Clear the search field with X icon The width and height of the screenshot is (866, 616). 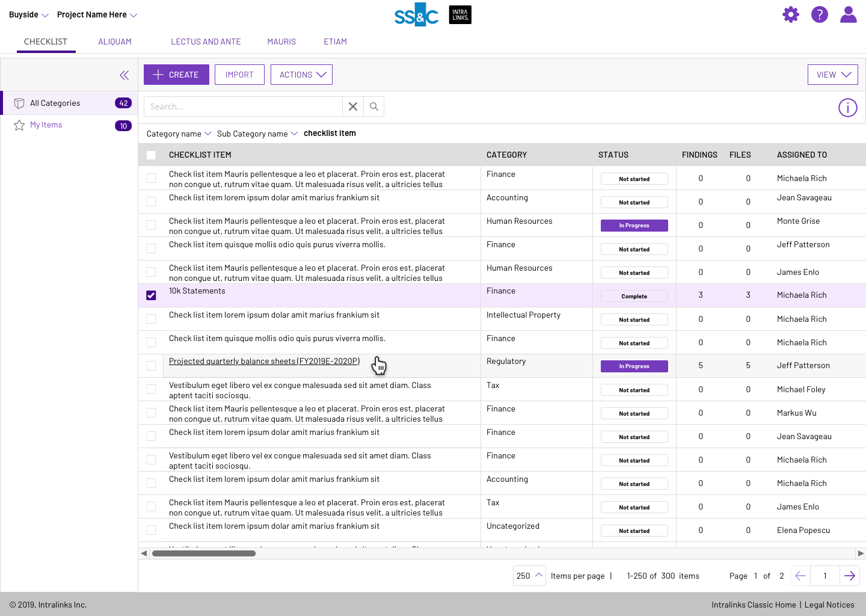(x=353, y=106)
